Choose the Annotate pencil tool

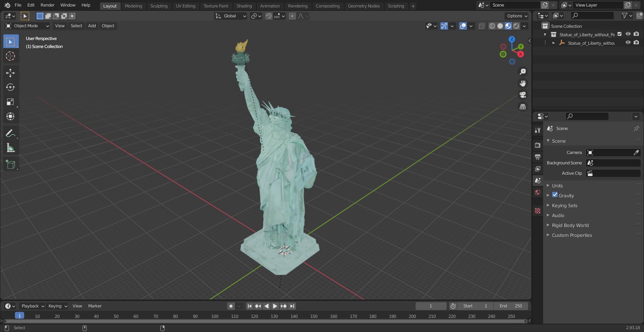click(x=10, y=133)
